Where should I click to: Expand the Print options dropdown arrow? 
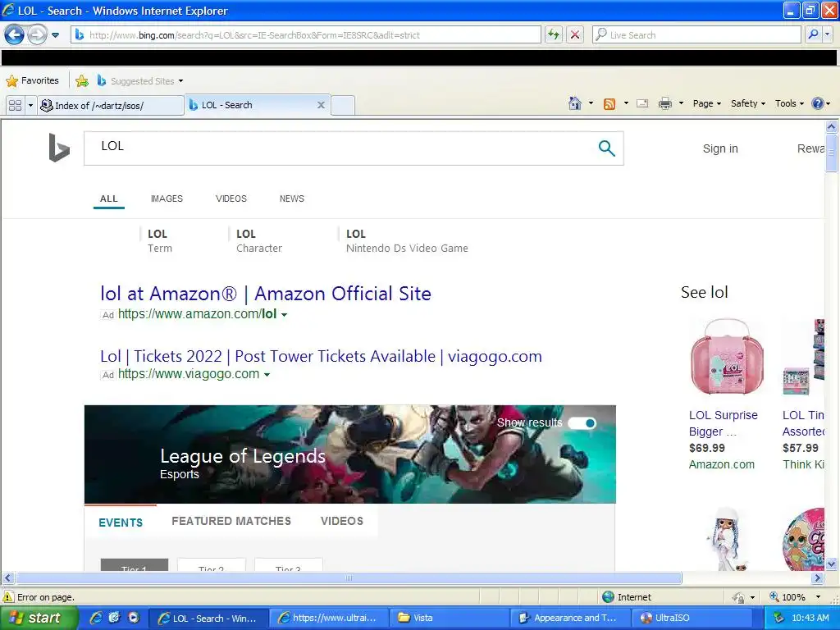point(681,103)
